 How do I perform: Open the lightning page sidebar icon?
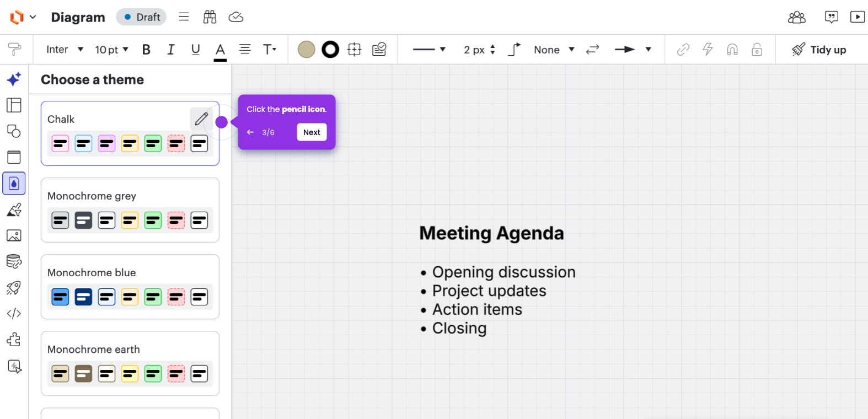click(x=14, y=366)
